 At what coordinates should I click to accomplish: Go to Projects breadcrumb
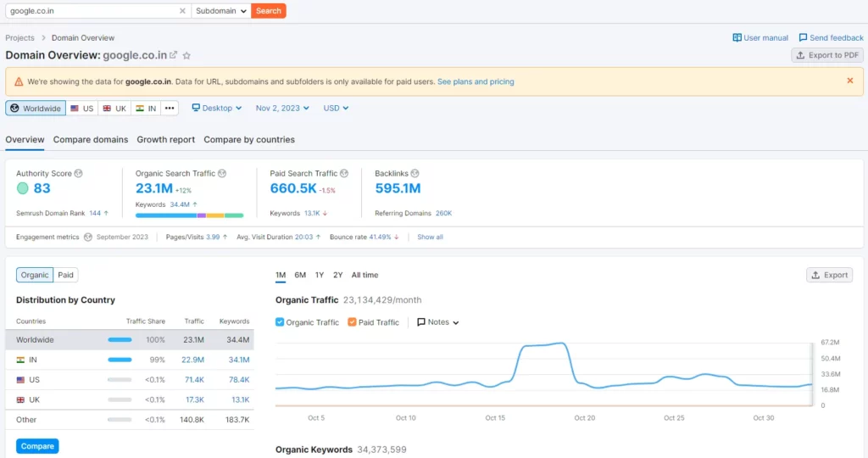[x=20, y=37]
